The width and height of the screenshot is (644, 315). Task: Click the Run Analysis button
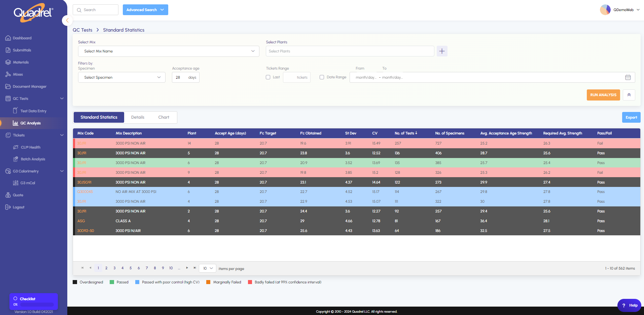pyautogui.click(x=603, y=95)
